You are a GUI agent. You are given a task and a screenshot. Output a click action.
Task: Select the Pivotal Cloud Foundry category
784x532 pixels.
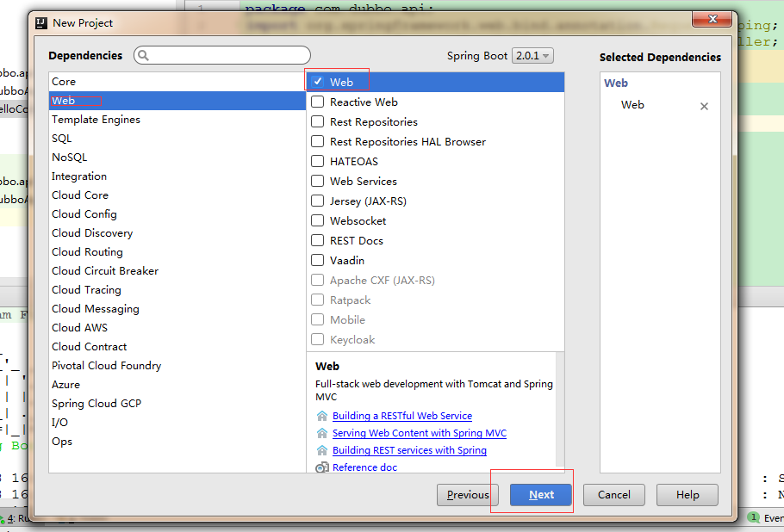pos(177,366)
